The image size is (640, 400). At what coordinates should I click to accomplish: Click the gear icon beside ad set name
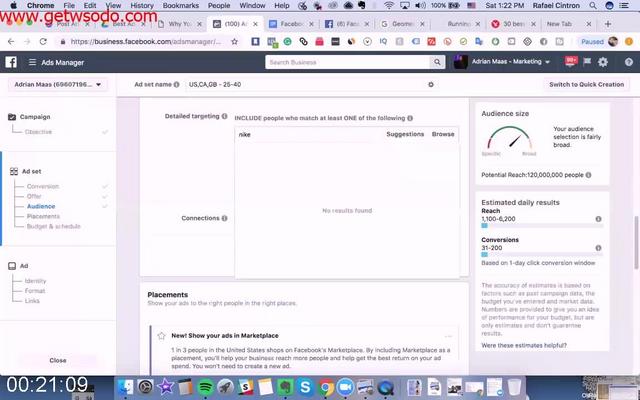[431, 84]
